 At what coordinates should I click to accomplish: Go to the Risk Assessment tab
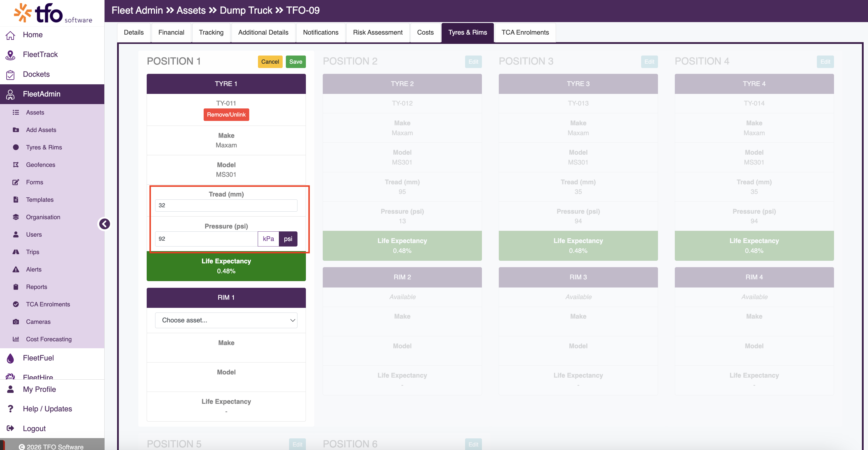(x=378, y=33)
